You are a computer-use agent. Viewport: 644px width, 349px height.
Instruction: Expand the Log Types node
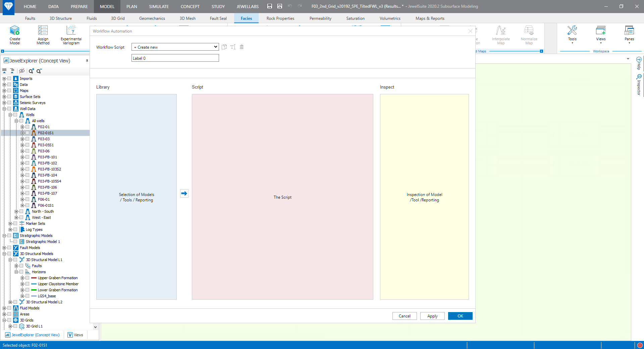click(x=10, y=230)
